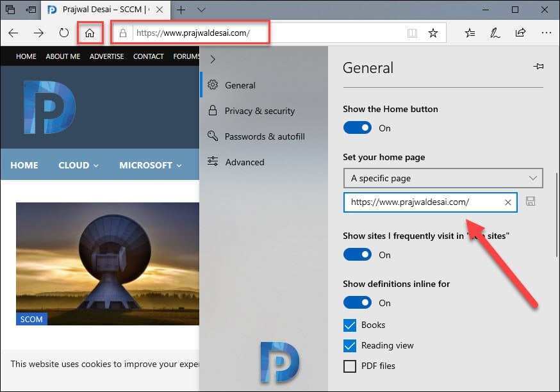Click the SCOM category tag
This screenshot has height=392, width=560.
31,319
